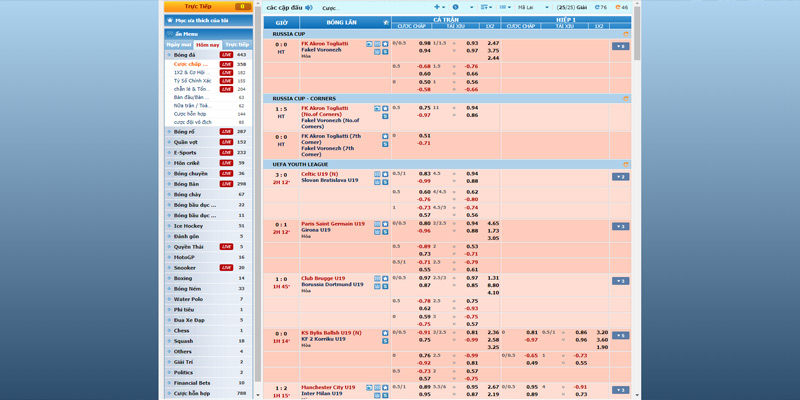The image size is (800, 400).
Task: Refresh the UEFA Youth League odds
Action: click(x=626, y=165)
